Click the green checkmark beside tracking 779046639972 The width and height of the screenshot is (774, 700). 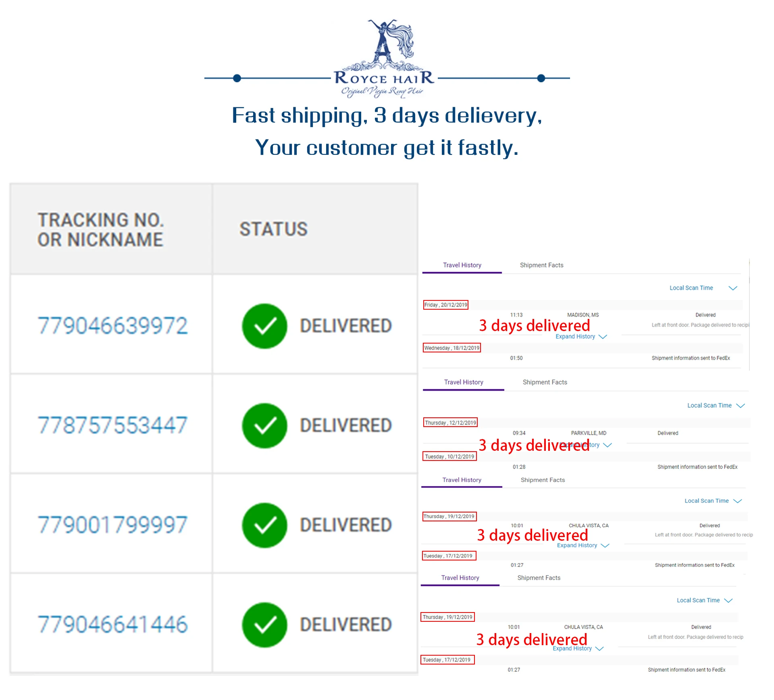click(x=264, y=326)
